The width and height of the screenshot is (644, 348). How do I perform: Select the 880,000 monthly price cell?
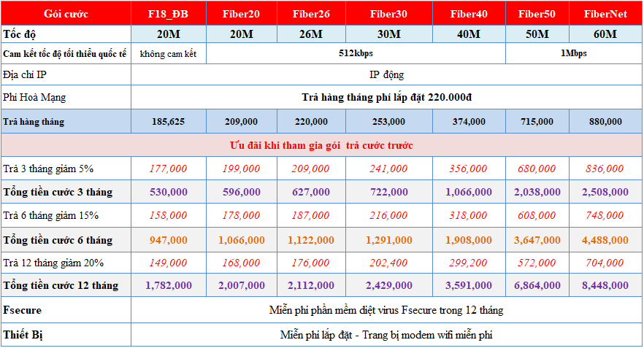coord(605,122)
